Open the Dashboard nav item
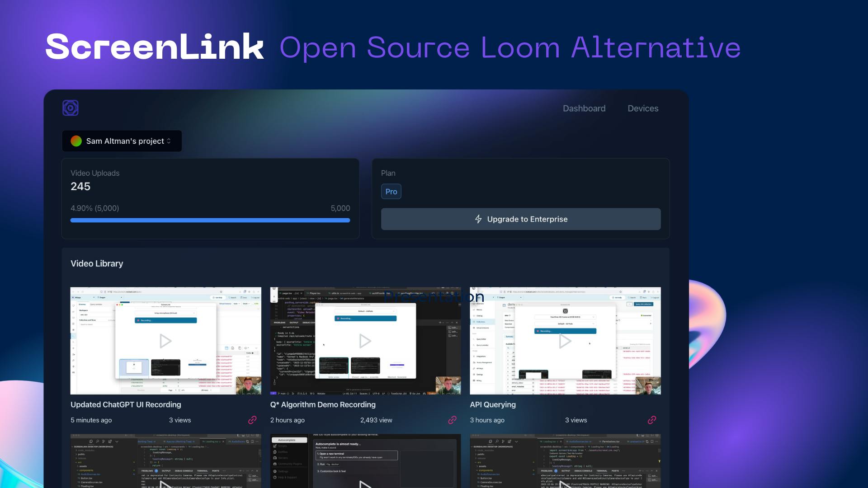 point(584,108)
